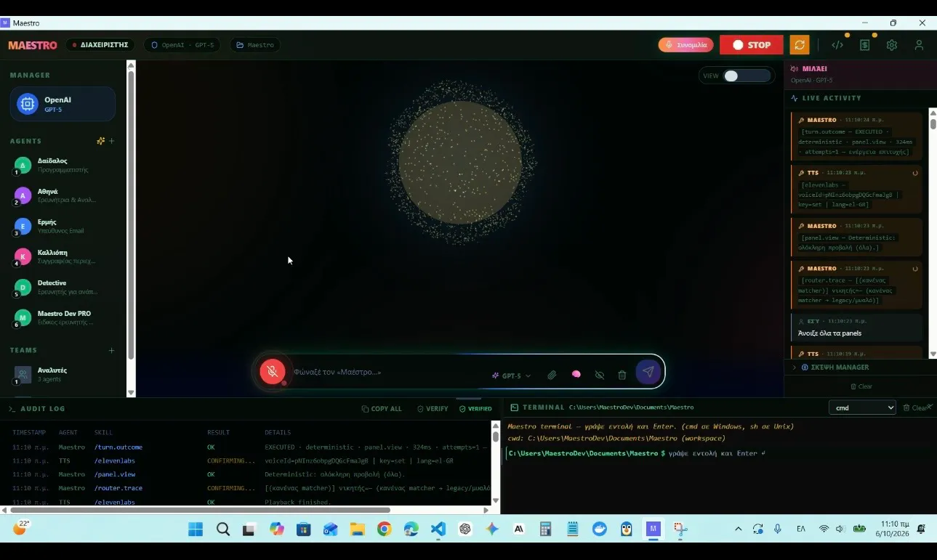The width and height of the screenshot is (937, 560).
Task: Select the OpenAI GPT-5 manager card
Action: [x=63, y=104]
